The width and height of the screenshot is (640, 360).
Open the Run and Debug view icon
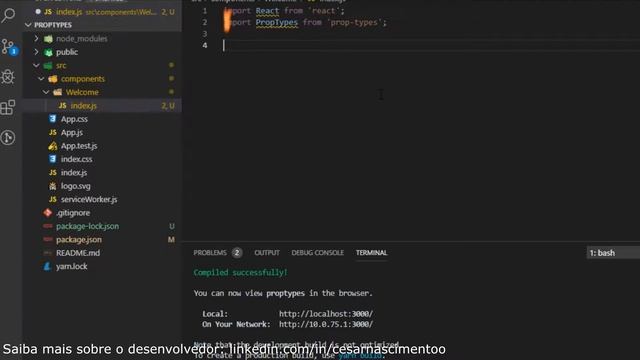pos(8,77)
